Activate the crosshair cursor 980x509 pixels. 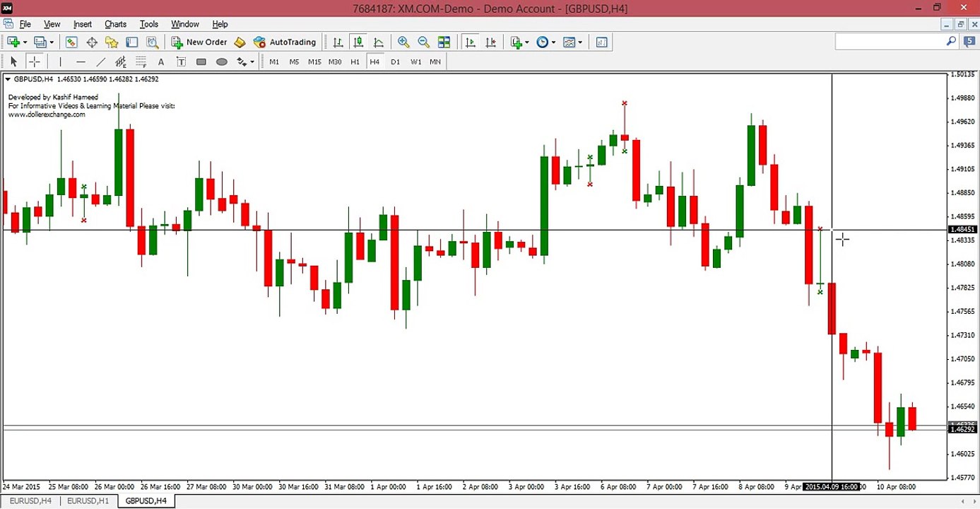pos(34,62)
